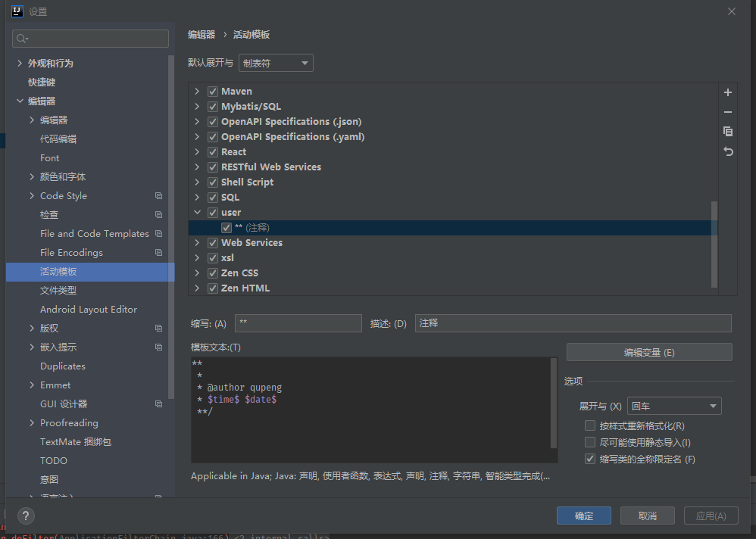This screenshot has height=539, width=756.
Task: Toggle the Maven template group checkbox
Action: click(x=213, y=92)
